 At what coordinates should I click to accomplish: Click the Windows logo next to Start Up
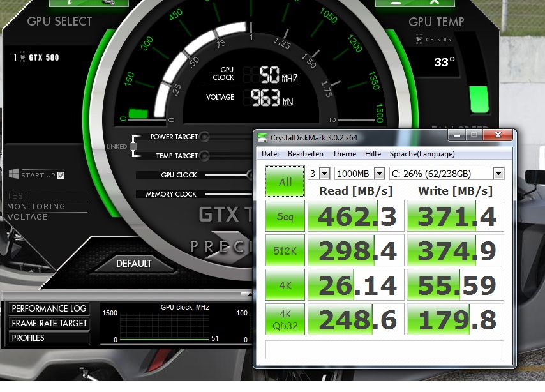click(13, 174)
